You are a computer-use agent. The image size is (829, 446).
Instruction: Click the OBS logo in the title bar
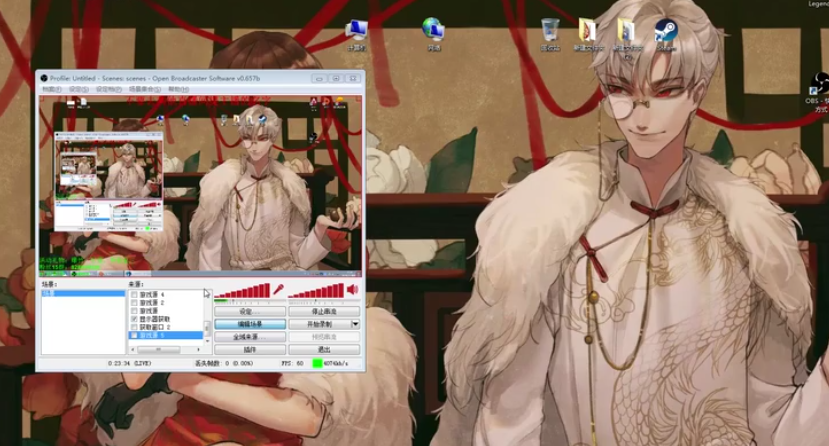[44, 78]
